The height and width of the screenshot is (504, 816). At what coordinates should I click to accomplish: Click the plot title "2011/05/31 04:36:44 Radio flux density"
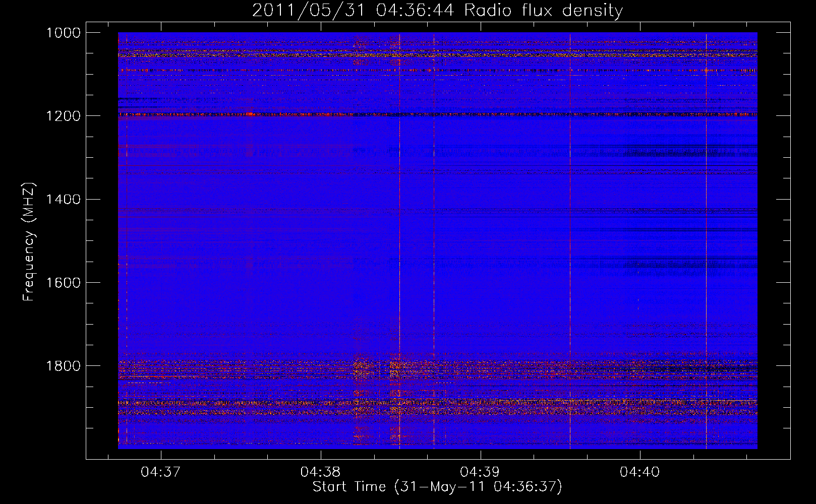[x=437, y=11]
